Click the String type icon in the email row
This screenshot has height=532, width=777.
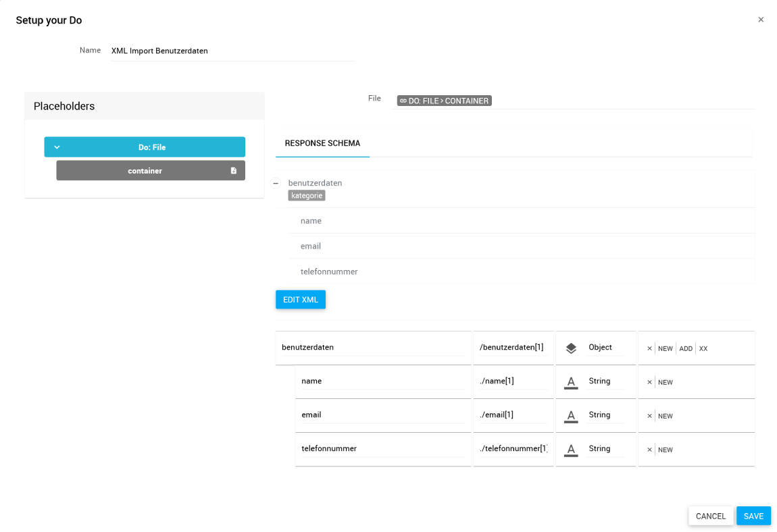pos(571,416)
